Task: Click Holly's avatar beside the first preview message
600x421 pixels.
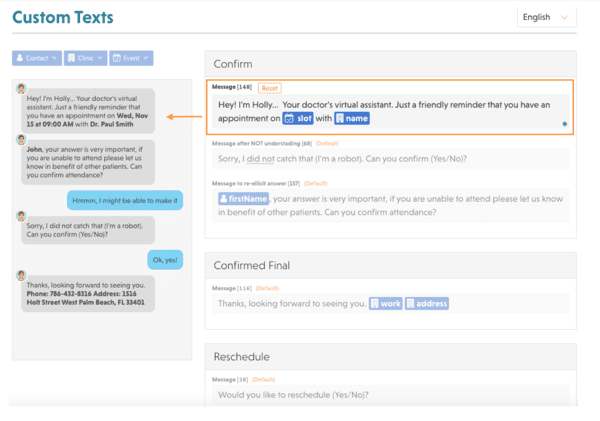Action: [21, 89]
